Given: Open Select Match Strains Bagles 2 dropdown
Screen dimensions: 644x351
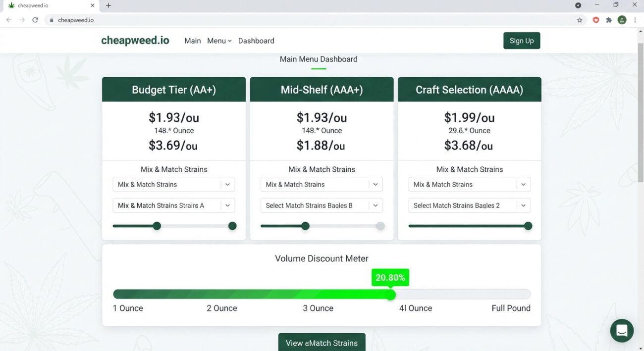Looking at the screenshot, I should coord(470,205).
